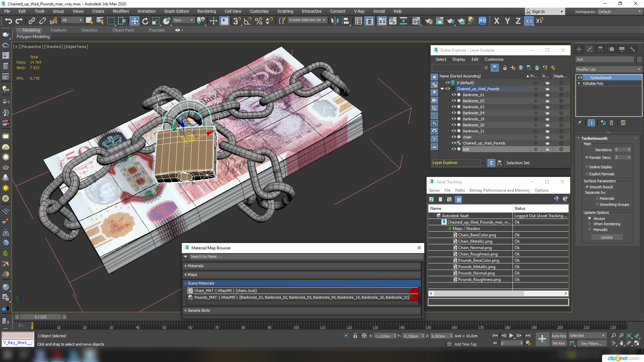Click Lock icon in Scene Explorer toolbar
644x362 pixels.
505,68
